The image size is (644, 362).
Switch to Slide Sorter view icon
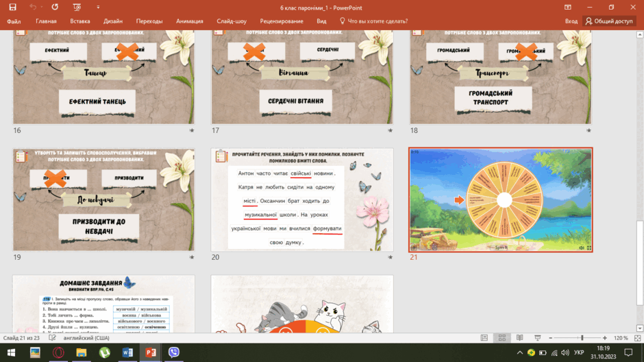(502, 338)
